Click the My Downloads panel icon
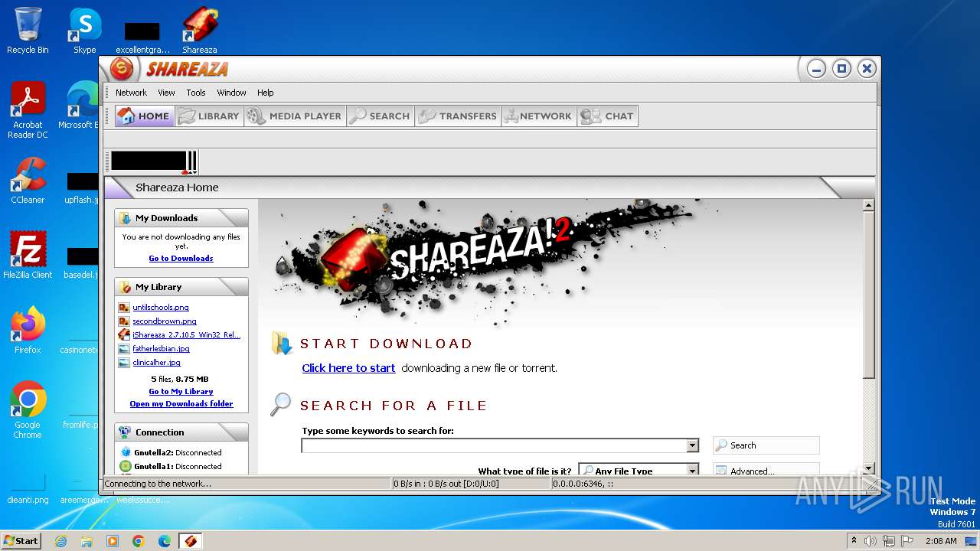Screen dimensions: 980x551 [125, 218]
